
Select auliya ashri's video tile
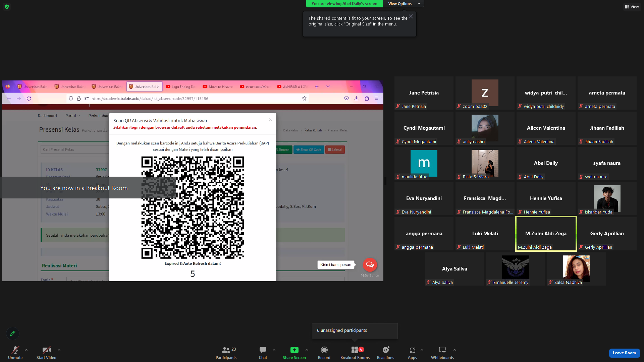coord(485,128)
